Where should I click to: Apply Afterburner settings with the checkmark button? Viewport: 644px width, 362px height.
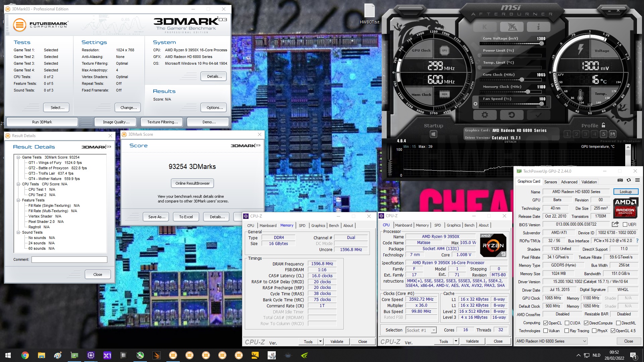538,115
